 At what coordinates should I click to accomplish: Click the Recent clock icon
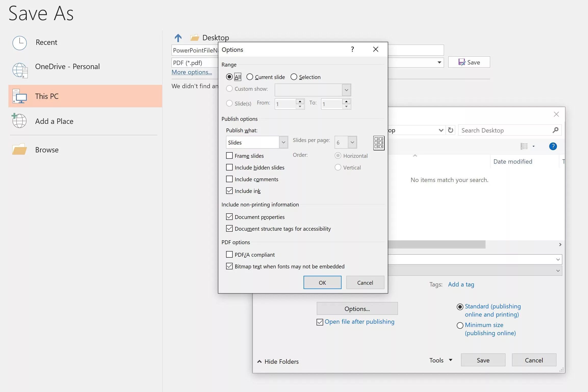click(x=20, y=43)
